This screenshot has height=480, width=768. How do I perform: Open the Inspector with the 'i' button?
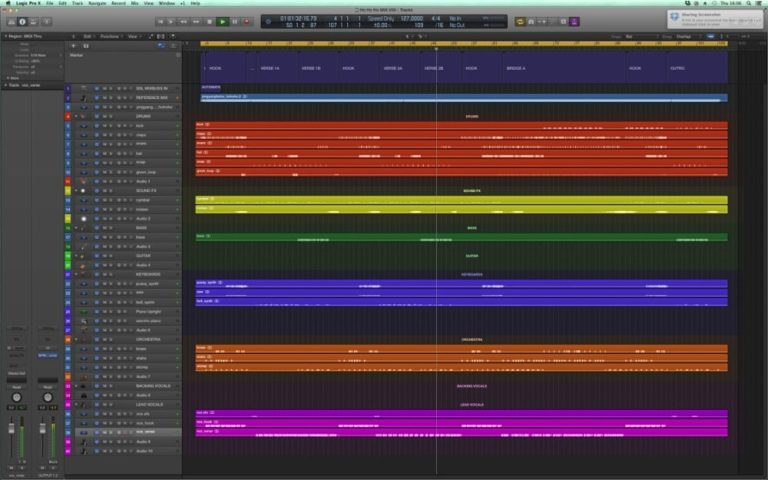pyautogui.click(x=22, y=21)
